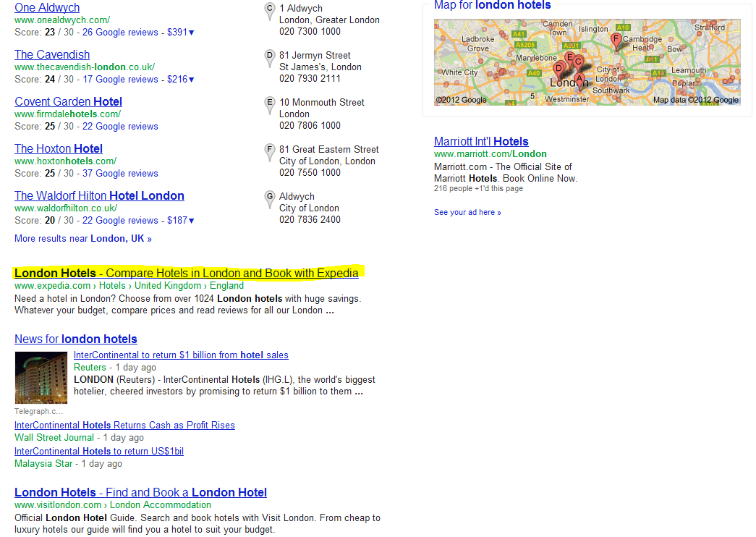Image resolution: width=756 pixels, height=537 pixels.
Task: Click www.onealdwych.com URL text
Action: tap(62, 20)
